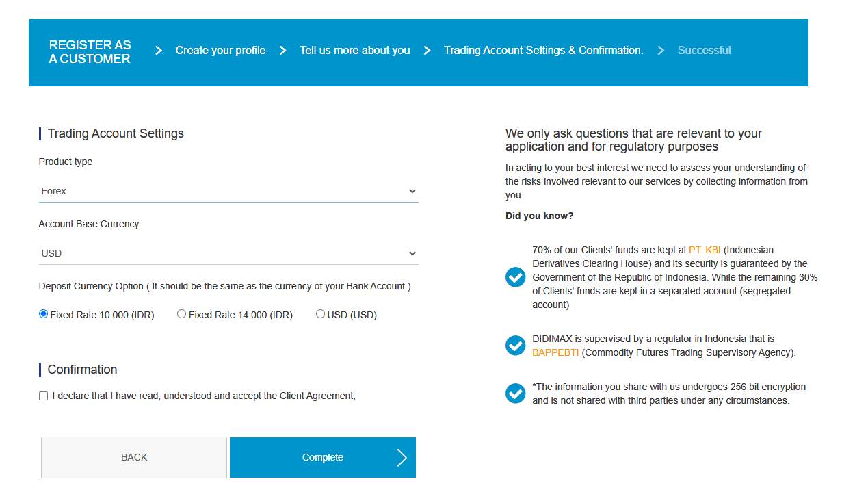The width and height of the screenshot is (868, 503).
Task: Open Tell us more about you step
Action: pos(355,50)
